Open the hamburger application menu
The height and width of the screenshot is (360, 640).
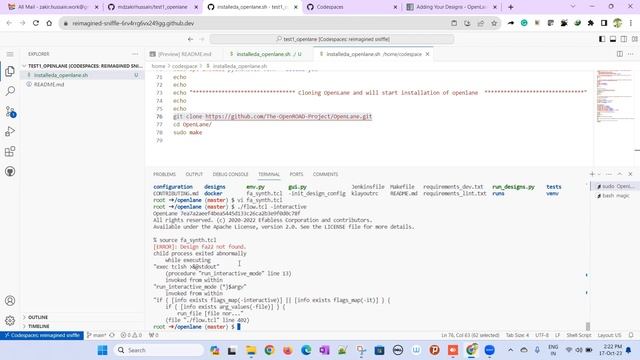(10, 54)
